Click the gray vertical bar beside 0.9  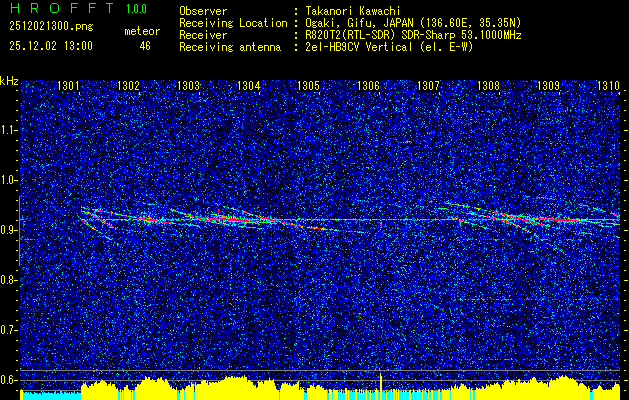(x=19, y=231)
